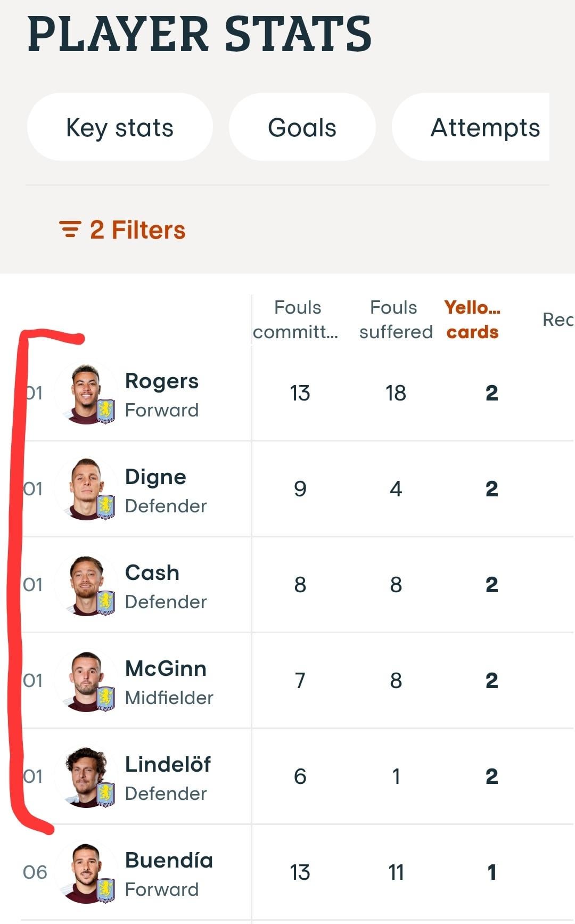
Task: Open Digne's player photo
Action: coord(85,489)
